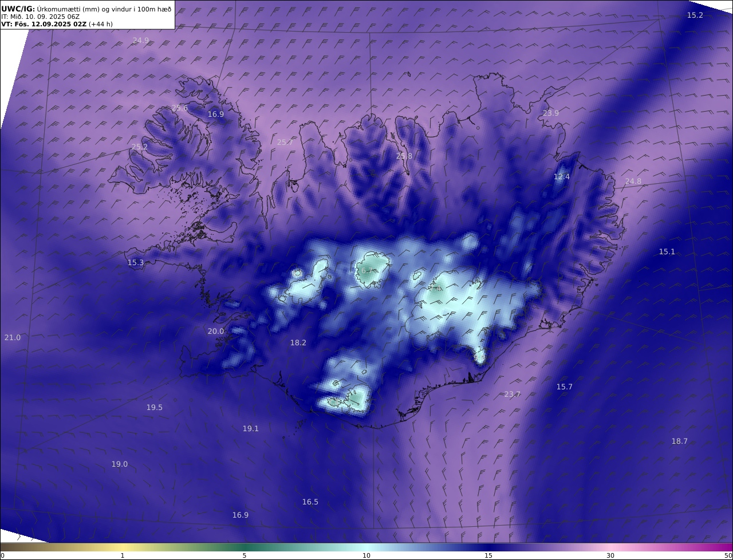The image size is (733, 560).
Task: Click the 21.0 value label
Action: point(12,338)
